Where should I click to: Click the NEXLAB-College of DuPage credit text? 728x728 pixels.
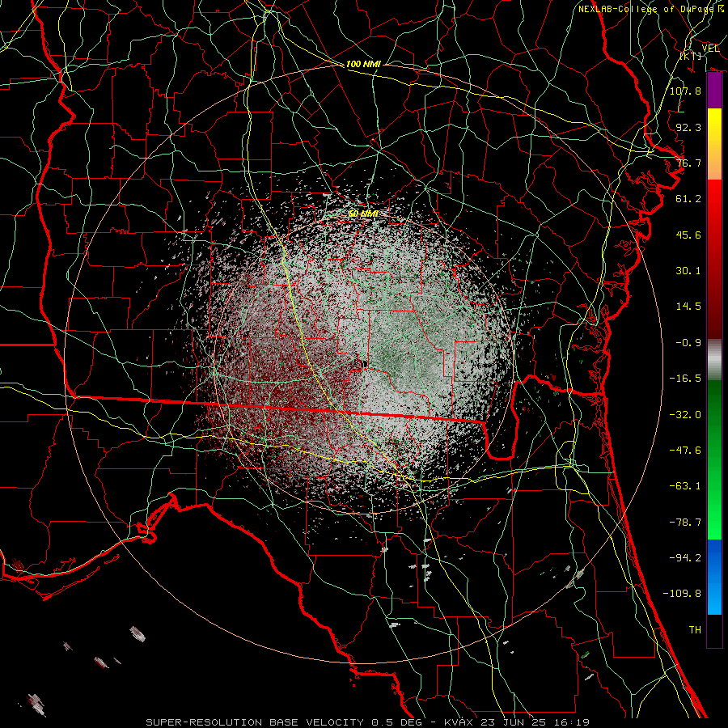coord(651,9)
